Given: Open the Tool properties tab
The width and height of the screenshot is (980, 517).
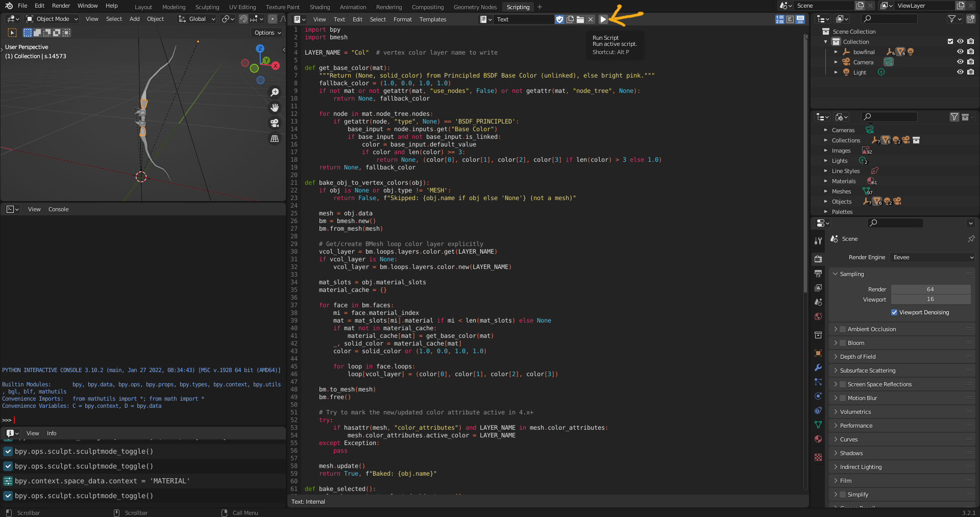Looking at the screenshot, I should [818, 240].
